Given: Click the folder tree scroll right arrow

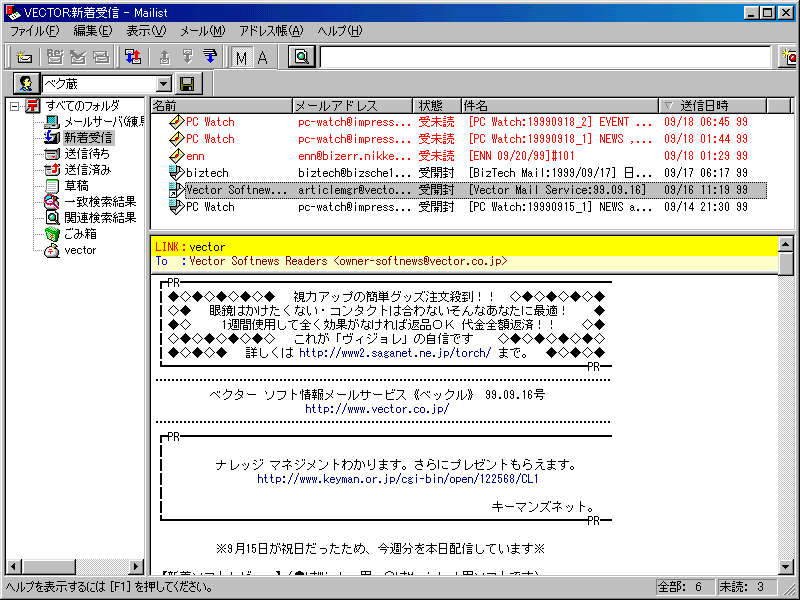Looking at the screenshot, I should [x=136, y=566].
